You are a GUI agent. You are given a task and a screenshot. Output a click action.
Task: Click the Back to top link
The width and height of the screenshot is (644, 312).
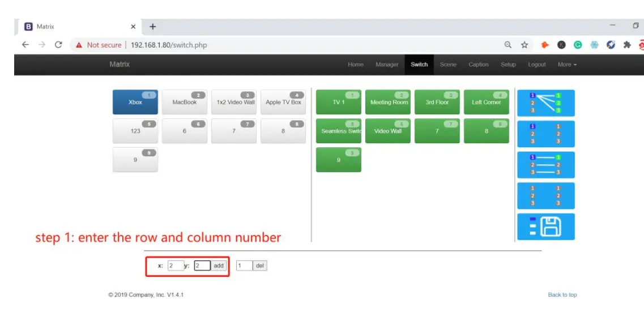click(562, 295)
